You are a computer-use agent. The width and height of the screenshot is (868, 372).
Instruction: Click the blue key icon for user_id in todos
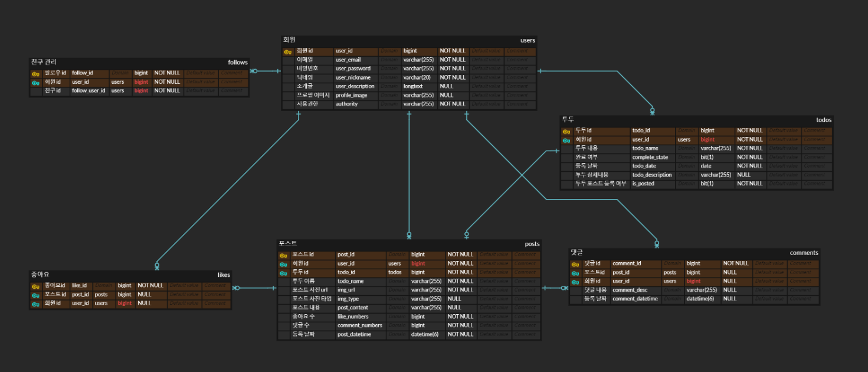coord(566,140)
